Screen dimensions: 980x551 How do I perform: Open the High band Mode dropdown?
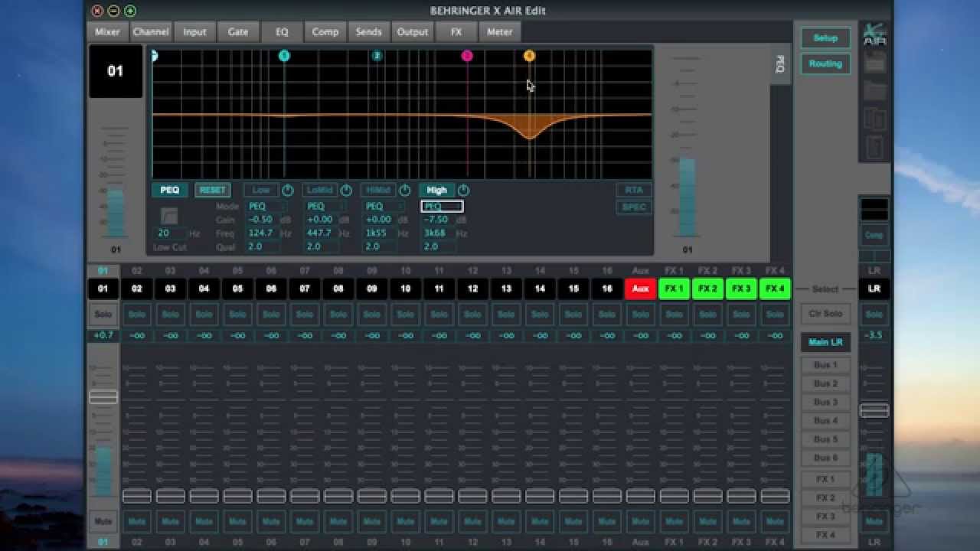442,206
